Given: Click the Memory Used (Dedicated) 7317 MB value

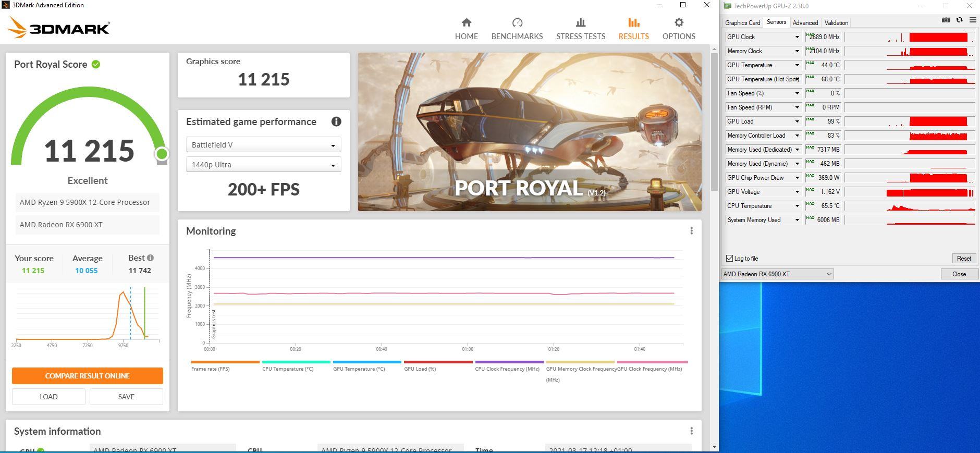Looking at the screenshot, I should (823, 150).
